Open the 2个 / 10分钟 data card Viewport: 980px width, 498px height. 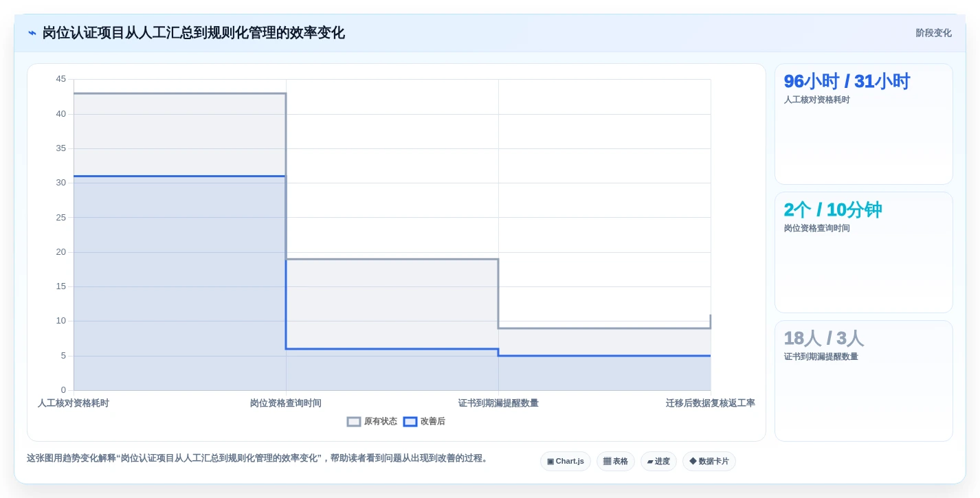pos(864,253)
